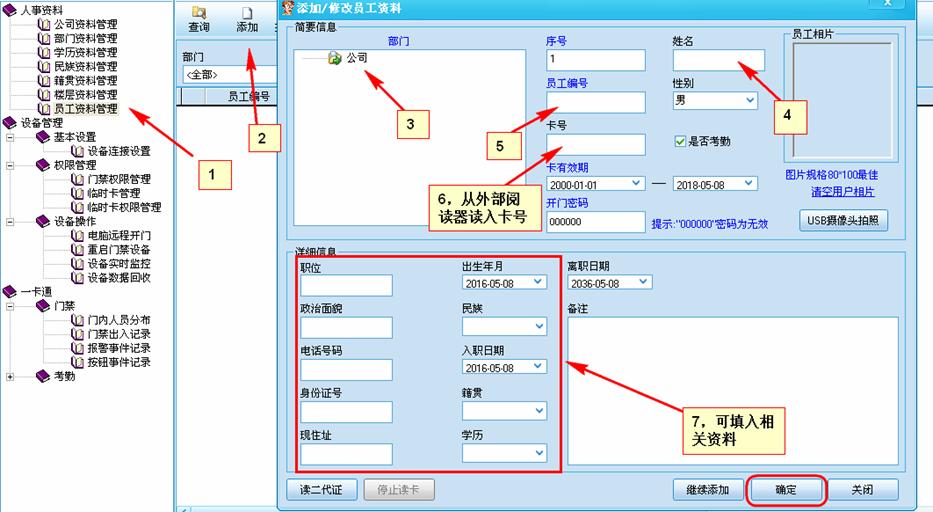Open 电脑远程开门 in the sidebar
This screenshot has height=512, width=933.
pos(118,235)
